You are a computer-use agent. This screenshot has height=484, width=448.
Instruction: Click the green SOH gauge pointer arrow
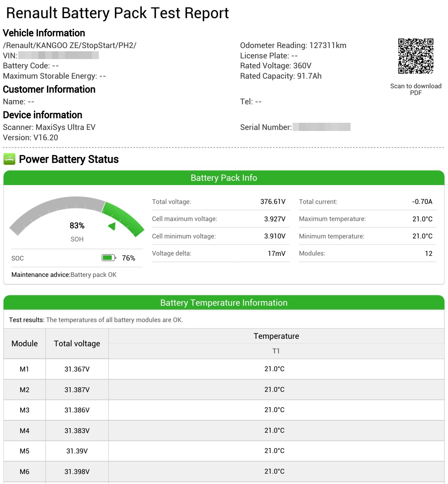pos(112,226)
